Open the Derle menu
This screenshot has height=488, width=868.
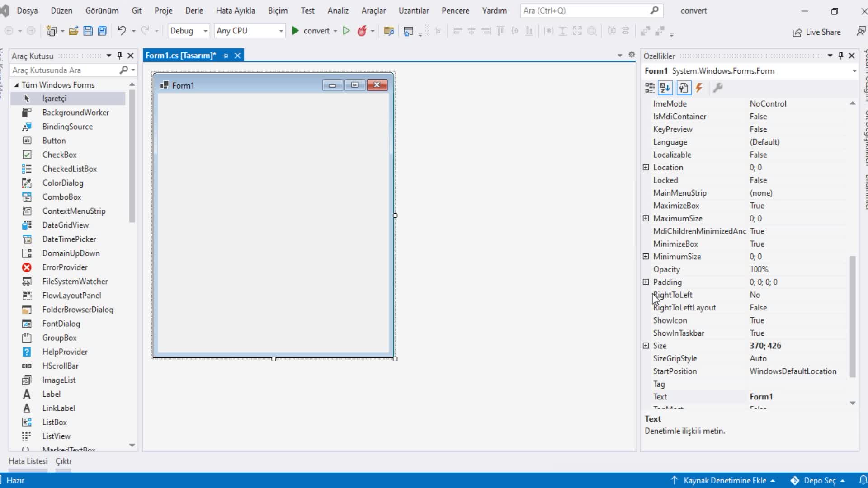pos(194,10)
